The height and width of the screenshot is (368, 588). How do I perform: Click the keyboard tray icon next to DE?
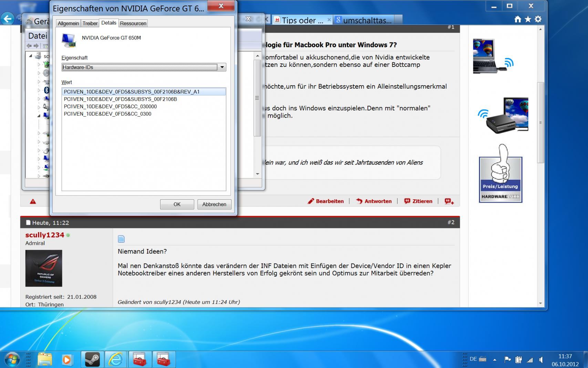point(483,359)
